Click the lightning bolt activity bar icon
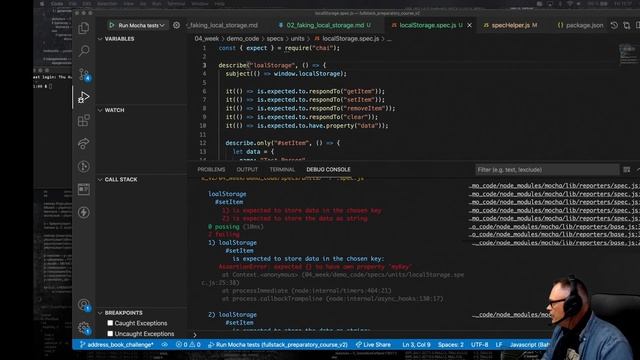The height and width of the screenshot is (360, 640). [x=84, y=212]
